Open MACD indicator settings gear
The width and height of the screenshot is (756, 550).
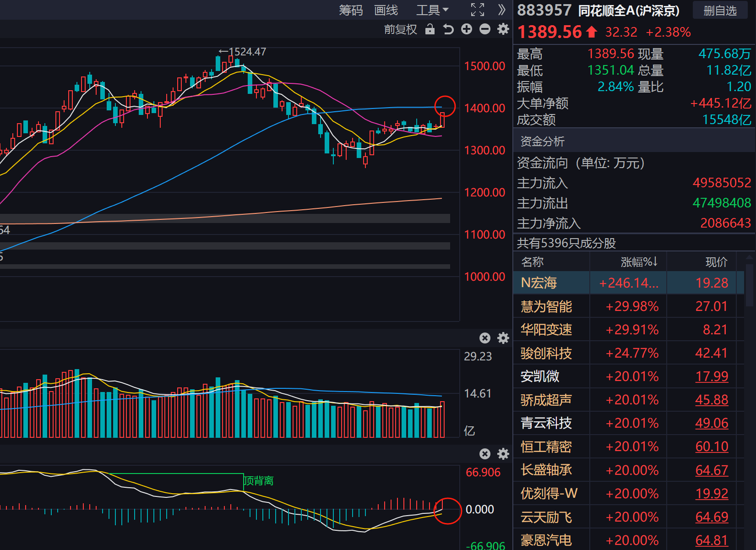pos(503,454)
